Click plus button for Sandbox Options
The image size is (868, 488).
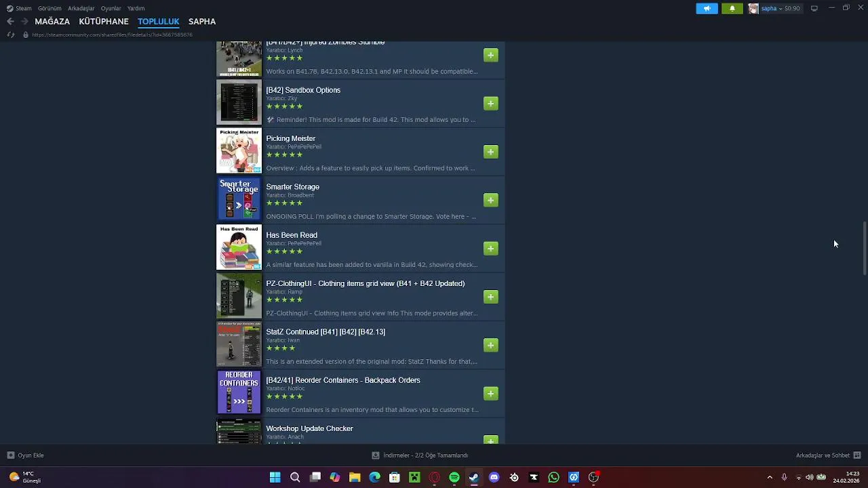[491, 103]
